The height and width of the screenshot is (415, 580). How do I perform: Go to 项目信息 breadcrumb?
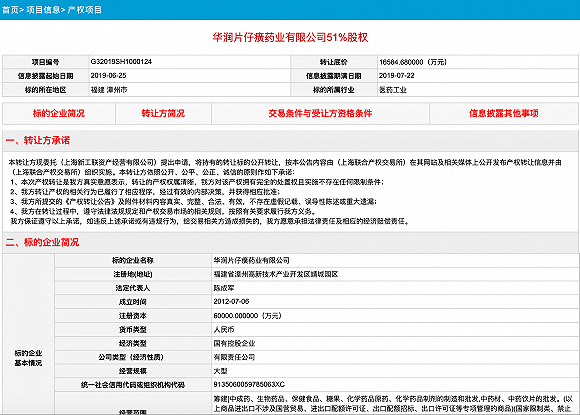point(43,10)
